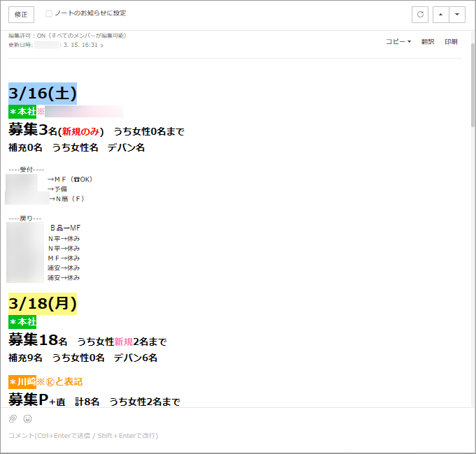476x454 pixels.
Task: Go to previous note with up arrow
Action: point(440,15)
